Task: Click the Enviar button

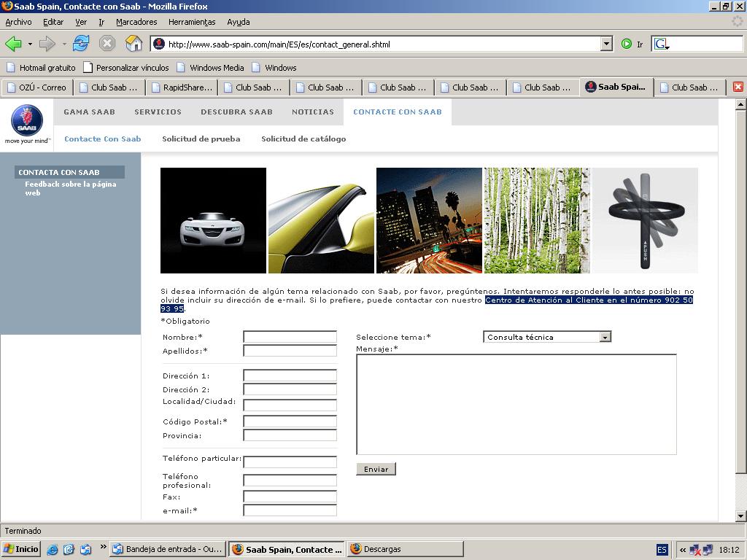Action: (376, 469)
